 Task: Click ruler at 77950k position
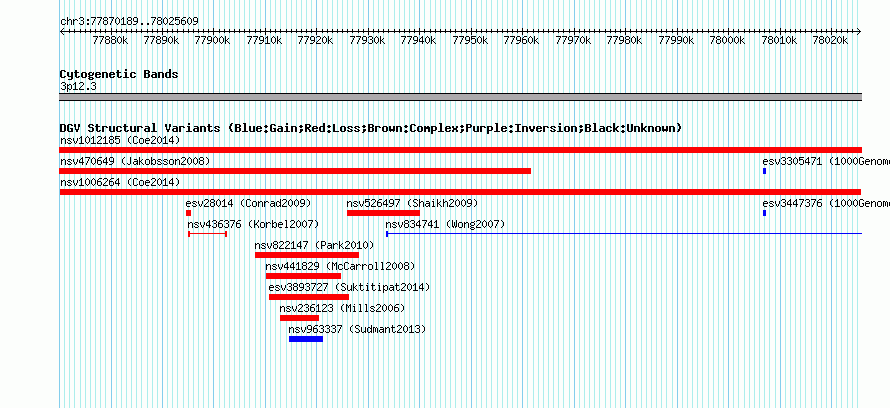coord(471,40)
